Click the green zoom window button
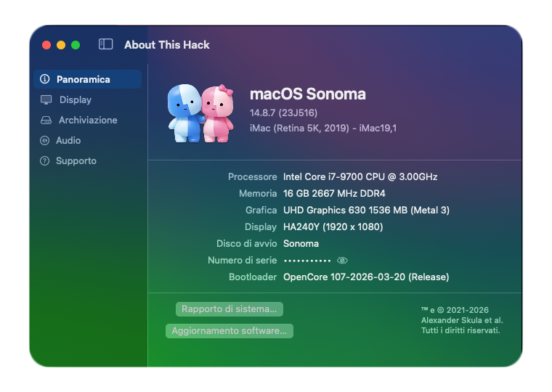Image resolution: width=552 pixels, height=392 pixels. click(76, 45)
